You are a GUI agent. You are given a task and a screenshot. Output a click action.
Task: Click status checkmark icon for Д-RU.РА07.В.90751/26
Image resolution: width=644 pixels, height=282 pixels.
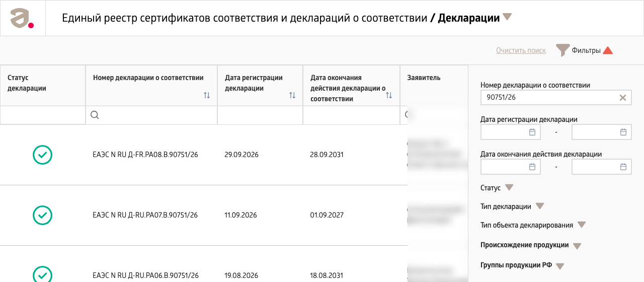(43, 215)
